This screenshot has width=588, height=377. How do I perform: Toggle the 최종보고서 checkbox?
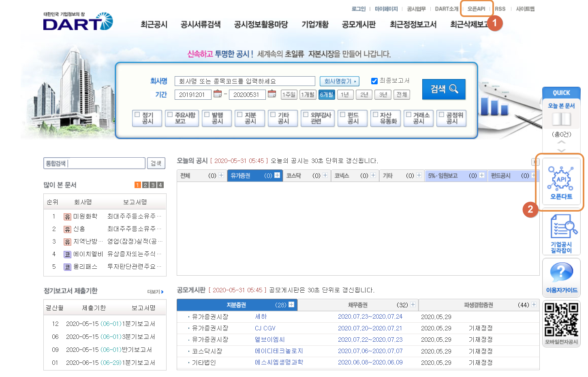click(x=374, y=81)
